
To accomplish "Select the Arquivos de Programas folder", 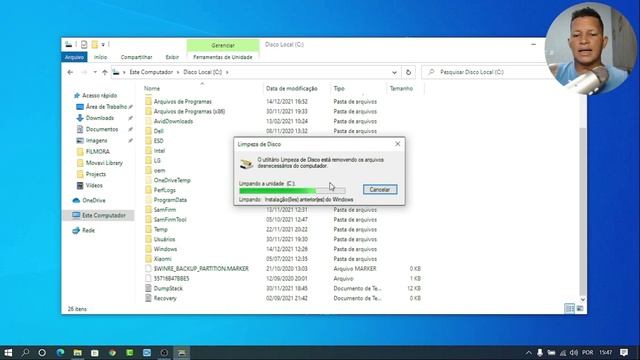I will tap(182, 102).
